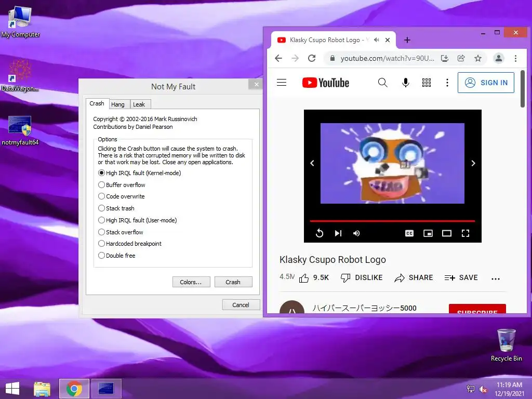Click YouTube page scrollbar

(x=523, y=89)
